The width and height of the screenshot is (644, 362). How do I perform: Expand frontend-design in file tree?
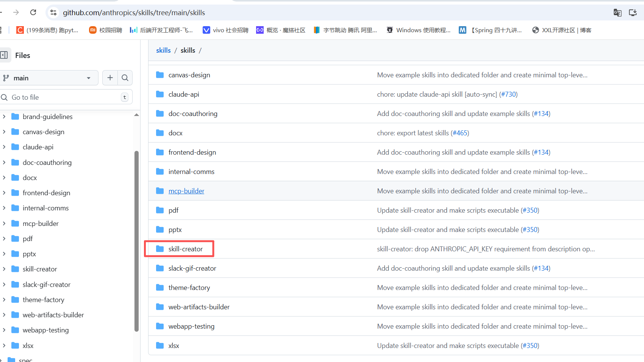coord(4,193)
